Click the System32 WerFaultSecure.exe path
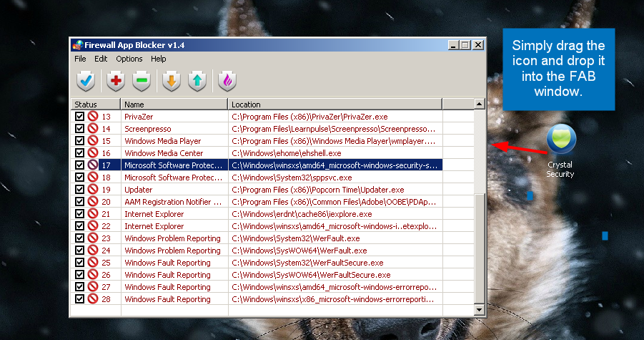Image resolution: width=644 pixels, height=340 pixels. pos(307,263)
